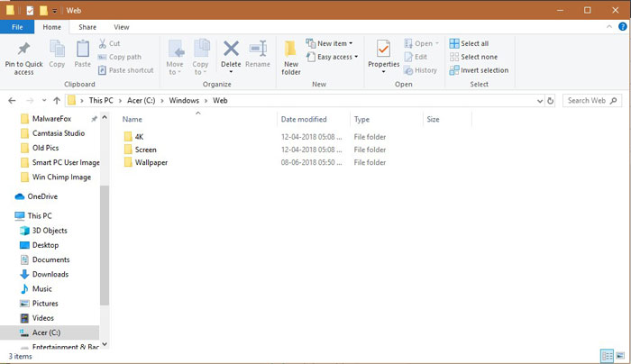Click Copy path in Clipboard group
631x364 pixels.
click(120, 57)
